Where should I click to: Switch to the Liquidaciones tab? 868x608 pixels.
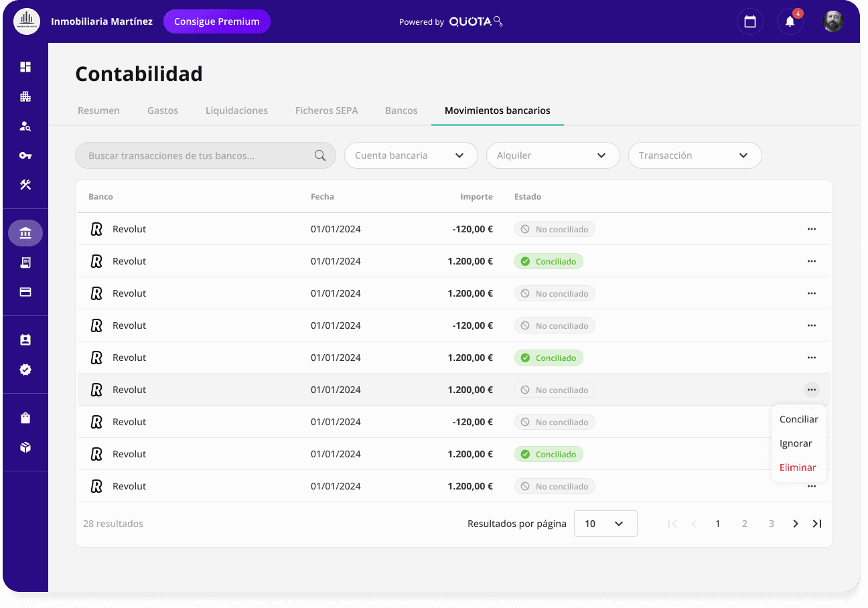click(x=236, y=110)
